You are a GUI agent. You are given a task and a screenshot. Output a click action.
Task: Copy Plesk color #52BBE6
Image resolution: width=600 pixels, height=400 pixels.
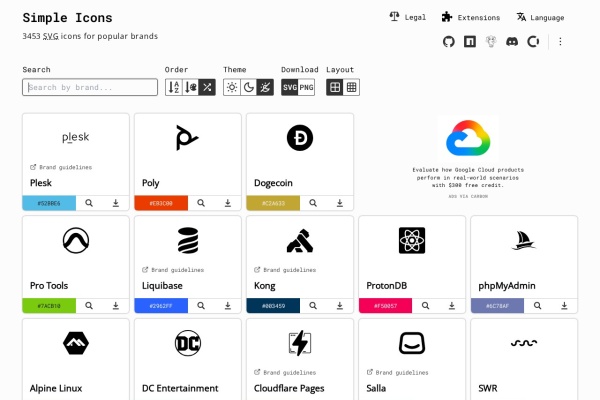click(x=49, y=203)
